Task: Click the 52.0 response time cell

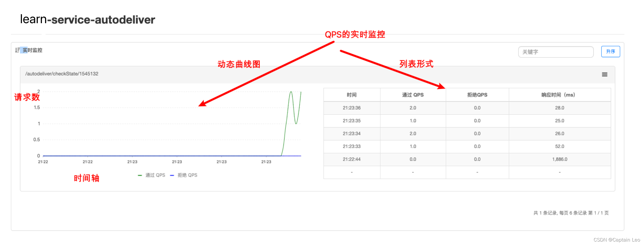Action: [560, 146]
